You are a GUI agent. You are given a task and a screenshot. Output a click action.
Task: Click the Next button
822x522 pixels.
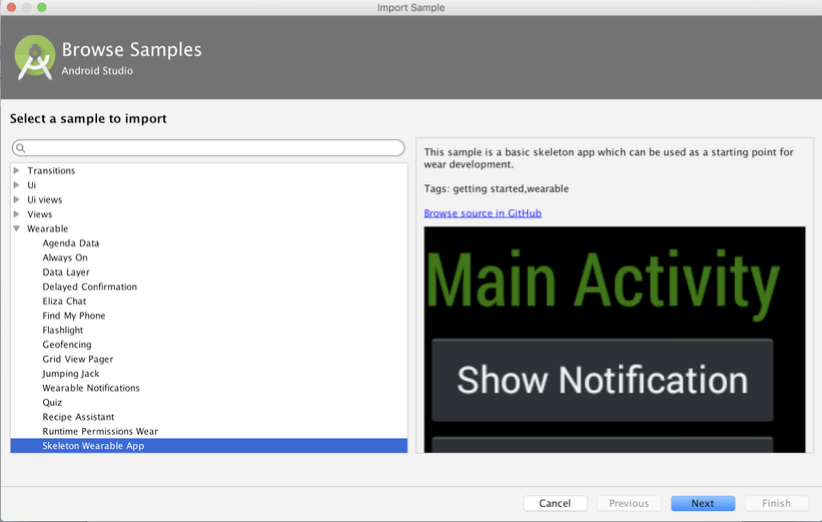tap(703, 503)
